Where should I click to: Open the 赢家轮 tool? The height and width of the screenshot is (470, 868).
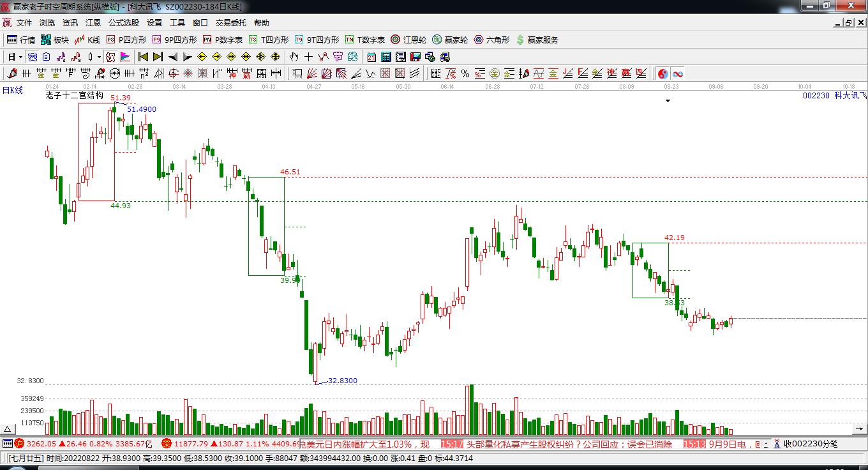pos(450,40)
